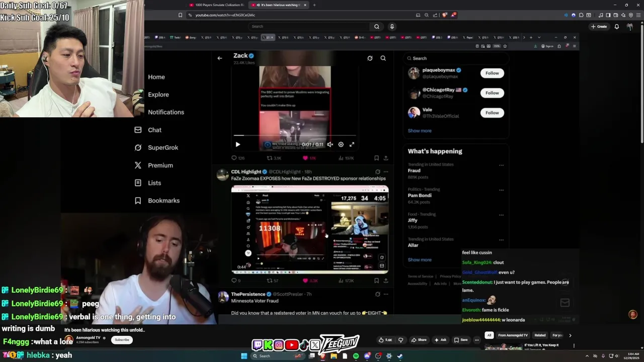
Task: Open Bookmarks in the X sidebar
Action: coord(157,200)
